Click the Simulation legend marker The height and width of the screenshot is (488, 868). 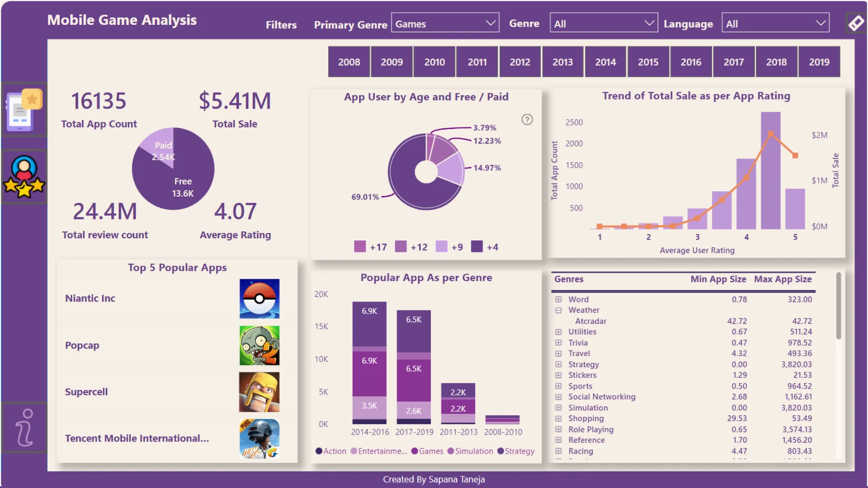pos(450,451)
